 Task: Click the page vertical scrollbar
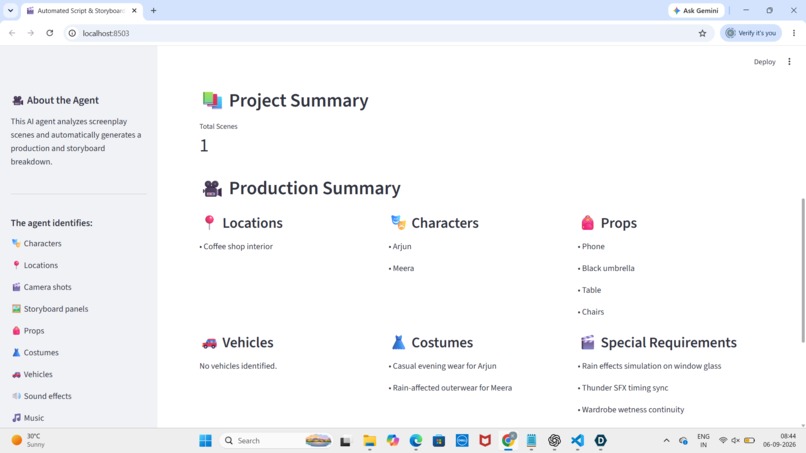click(802, 270)
